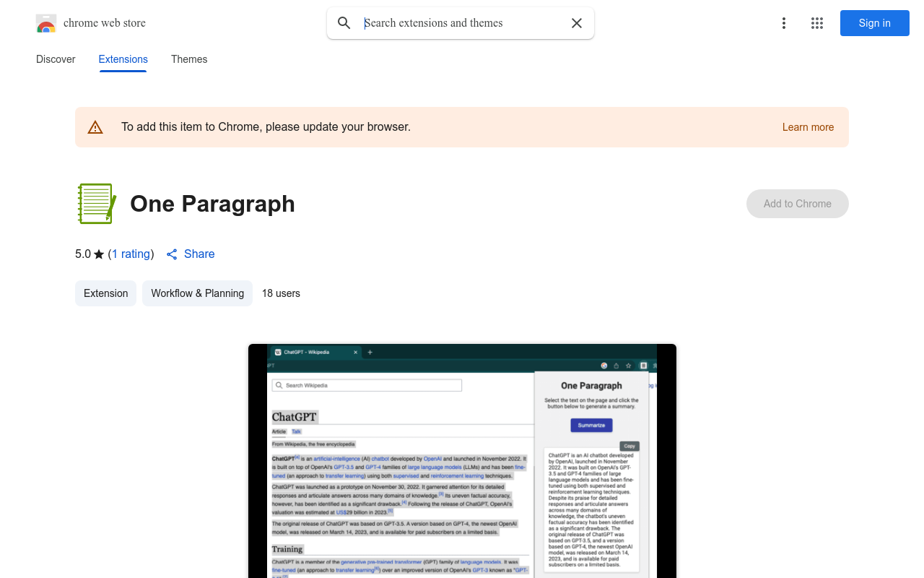The width and height of the screenshot is (924, 578).
Task: Open the three-dot more options menu
Action: point(784,23)
